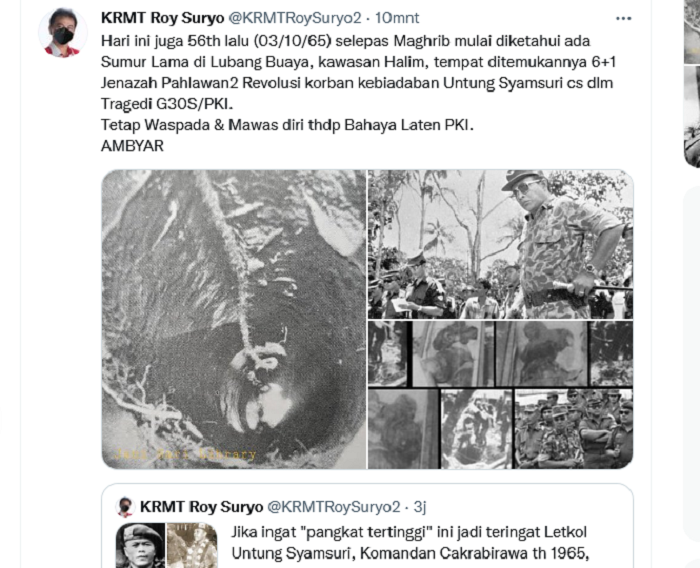Open Roy Suryo's masked profile avatar

[63, 33]
